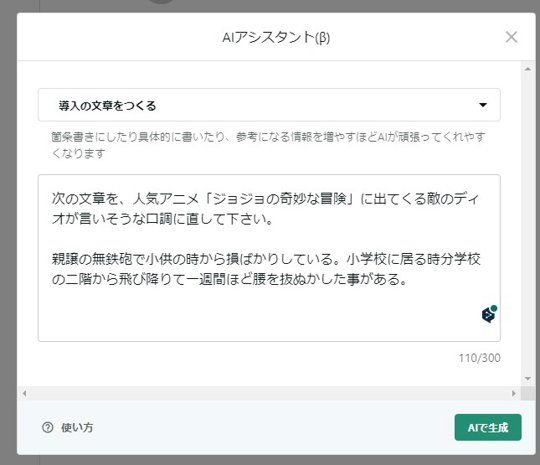Click the AIで生成 button
Image resolution: width=540 pixels, height=465 pixels.
point(488,427)
